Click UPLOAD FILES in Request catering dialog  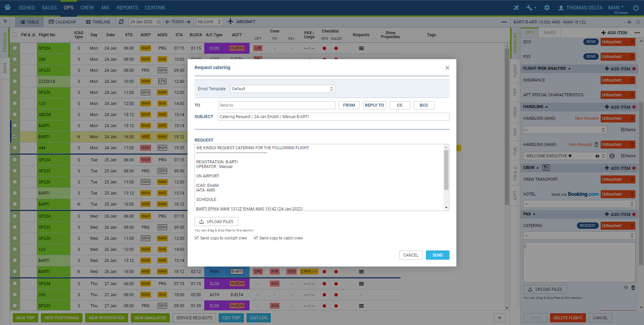(x=216, y=222)
